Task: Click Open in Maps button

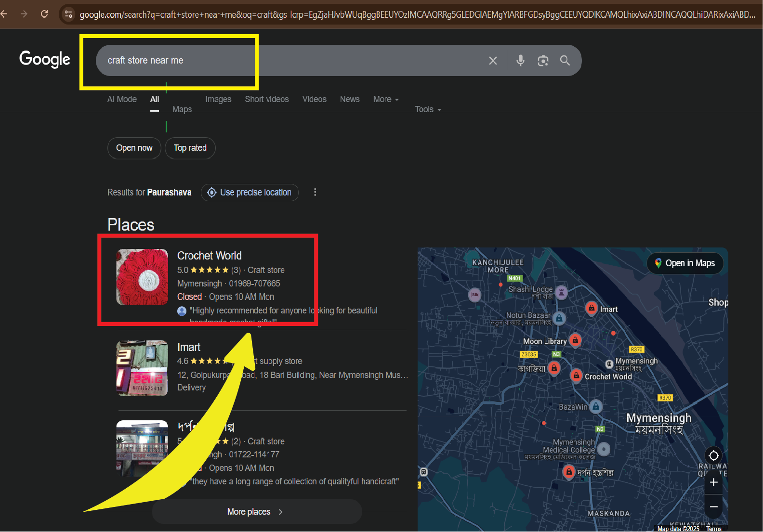Action: pyautogui.click(x=685, y=263)
